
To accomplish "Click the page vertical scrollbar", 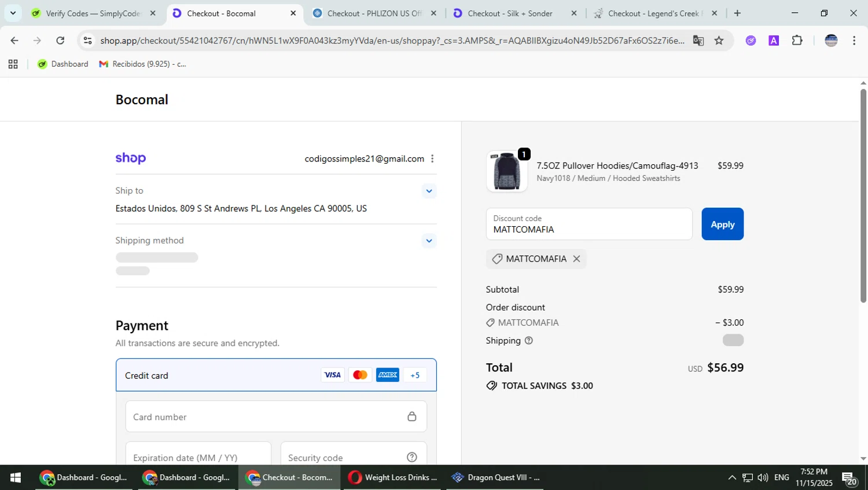I will pyautogui.click(x=863, y=196).
